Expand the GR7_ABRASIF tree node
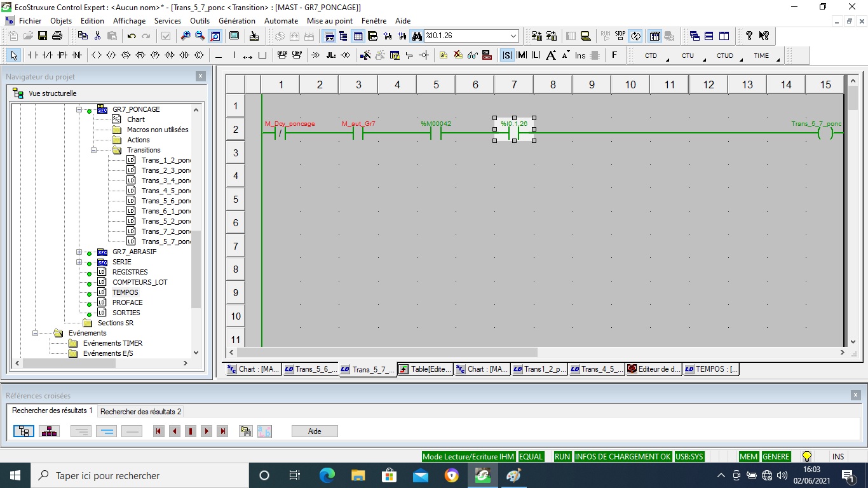This screenshot has width=868, height=488. (79, 252)
